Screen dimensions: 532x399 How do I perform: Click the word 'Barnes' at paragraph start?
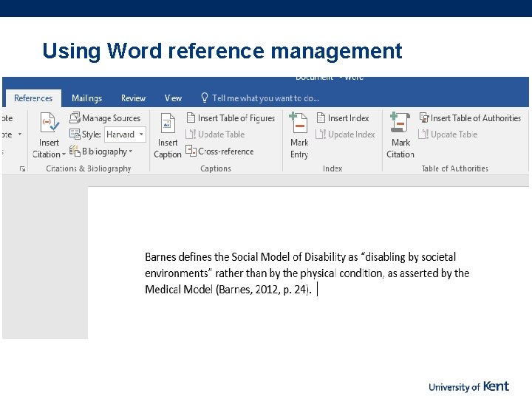click(x=160, y=257)
